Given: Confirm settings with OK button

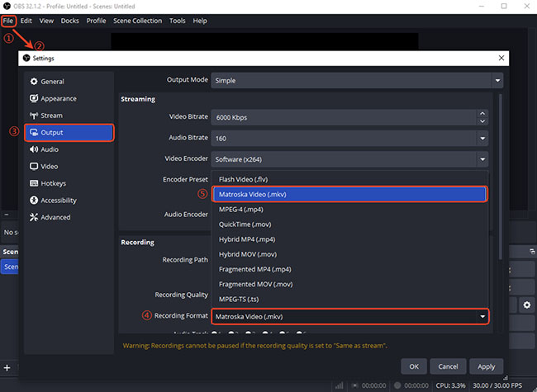Looking at the screenshot, I should [414, 366].
